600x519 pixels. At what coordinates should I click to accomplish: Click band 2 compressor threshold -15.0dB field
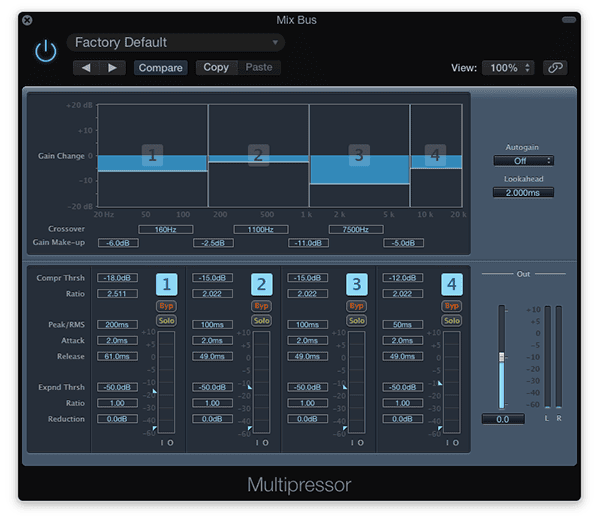pyautogui.click(x=212, y=278)
